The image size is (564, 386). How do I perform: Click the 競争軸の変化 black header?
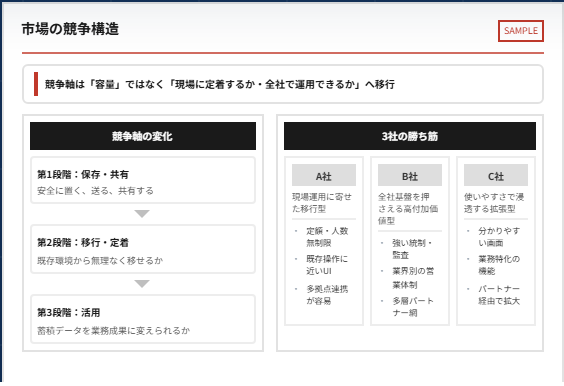(143, 136)
